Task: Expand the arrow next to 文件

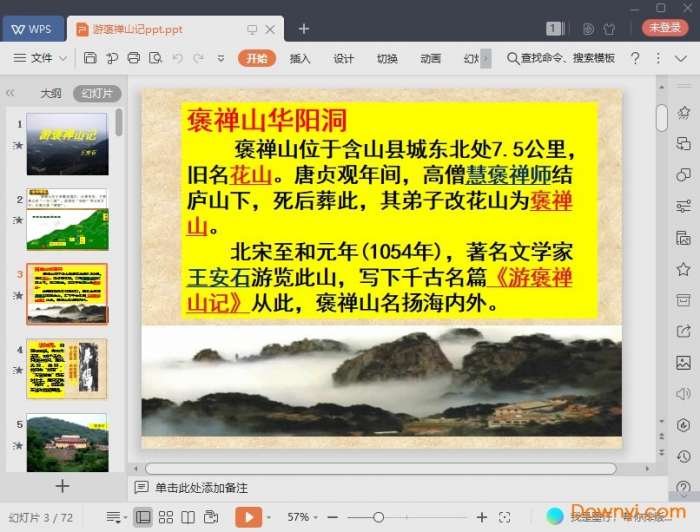Action: (63, 58)
